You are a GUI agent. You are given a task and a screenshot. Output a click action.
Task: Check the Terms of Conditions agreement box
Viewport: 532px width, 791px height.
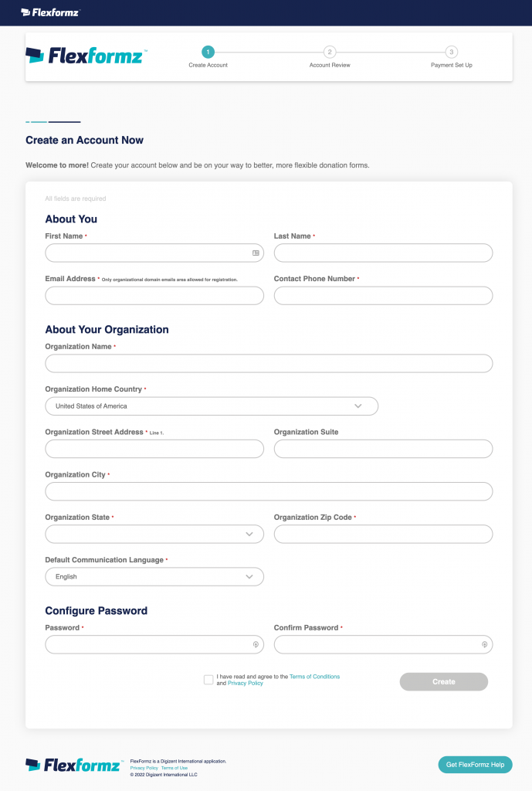(208, 679)
